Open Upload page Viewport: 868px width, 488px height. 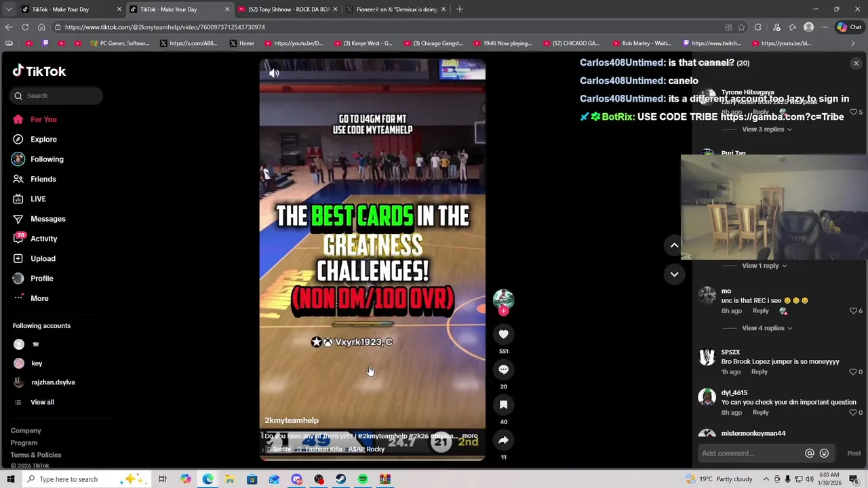click(x=43, y=258)
